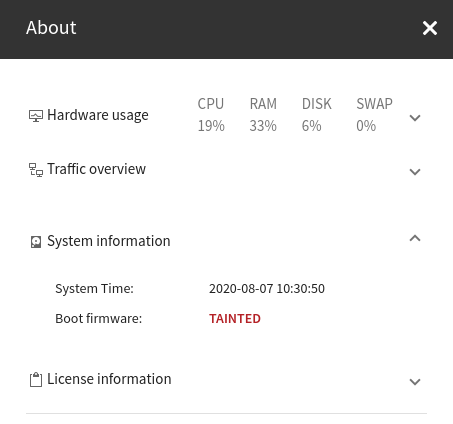Select the Traffic overview heading

click(96, 169)
